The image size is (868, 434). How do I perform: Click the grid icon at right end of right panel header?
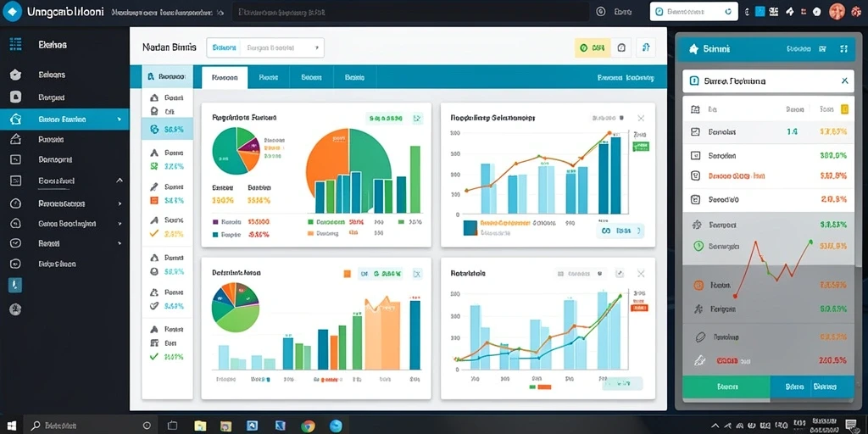coord(843,49)
